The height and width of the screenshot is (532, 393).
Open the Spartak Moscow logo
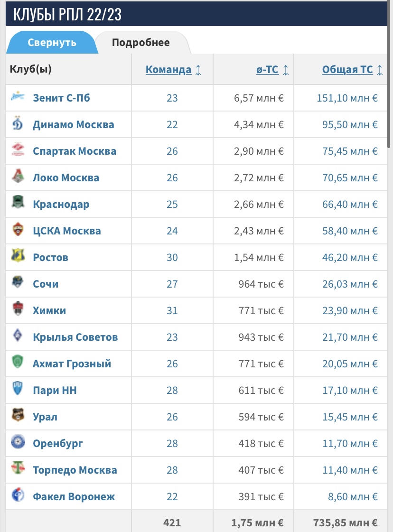click(x=18, y=150)
